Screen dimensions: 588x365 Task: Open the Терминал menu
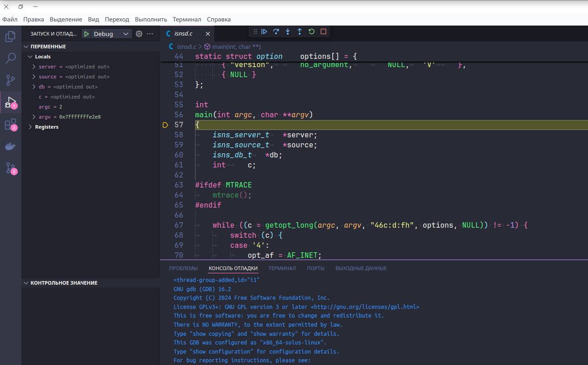click(187, 20)
